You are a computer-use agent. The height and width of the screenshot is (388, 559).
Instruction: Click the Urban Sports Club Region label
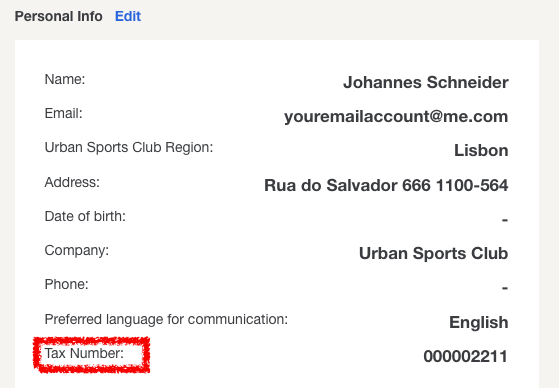[x=129, y=147]
